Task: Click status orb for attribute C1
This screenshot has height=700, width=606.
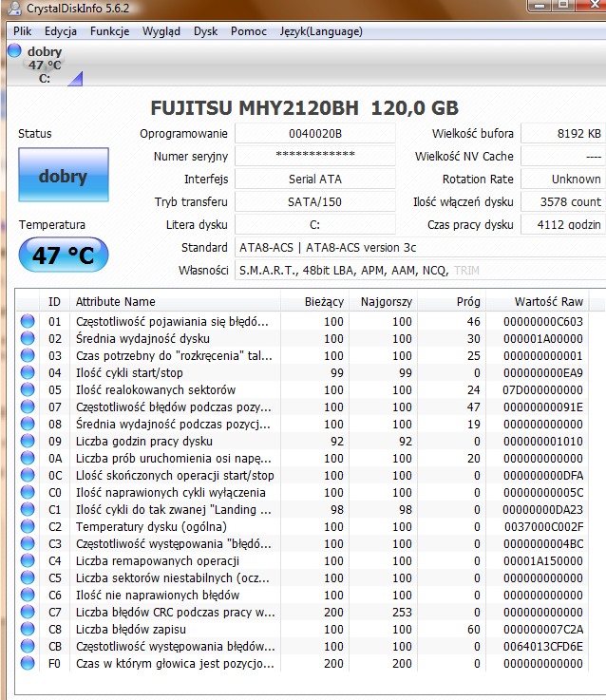Action: tap(28, 509)
